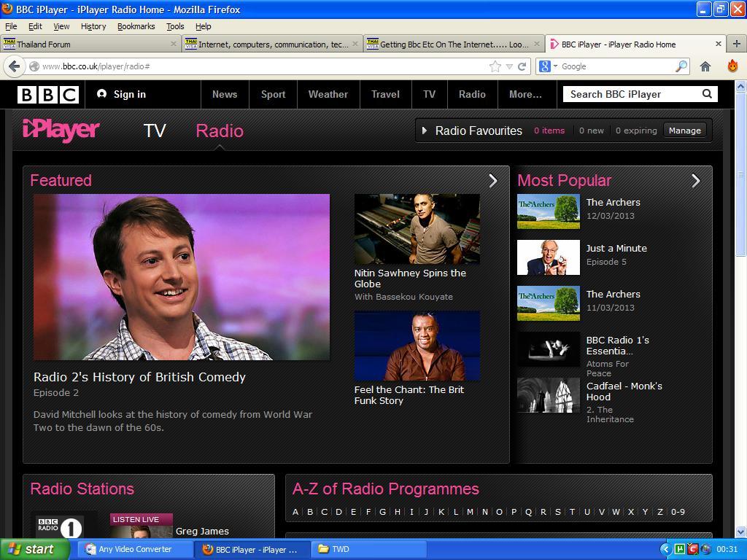Open the URL history dropdown arrow
This screenshot has height=560, width=747.
509,66
